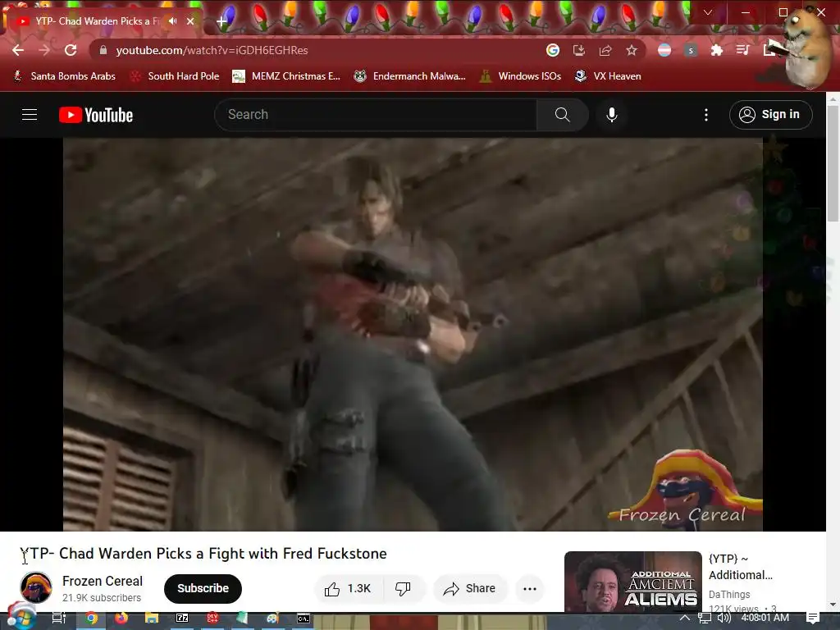Open the Additional Ancient Aliens thumbnail
Screen dimensions: 840x630
click(632, 582)
